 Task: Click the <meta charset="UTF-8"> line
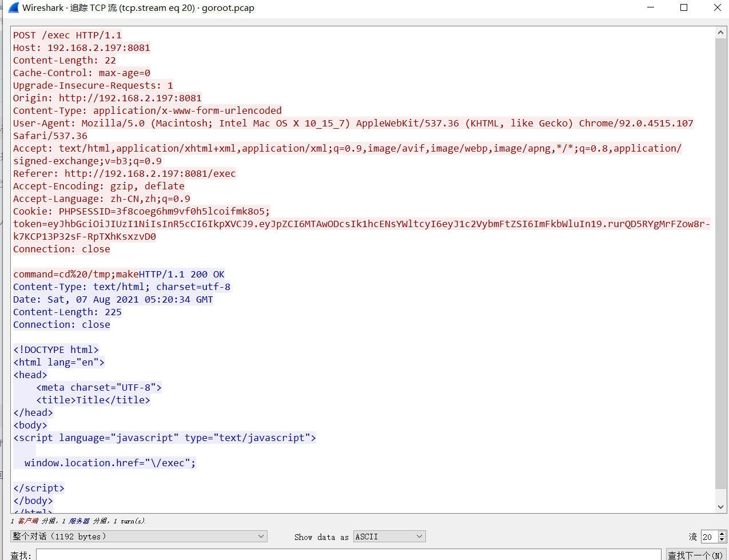(x=99, y=387)
